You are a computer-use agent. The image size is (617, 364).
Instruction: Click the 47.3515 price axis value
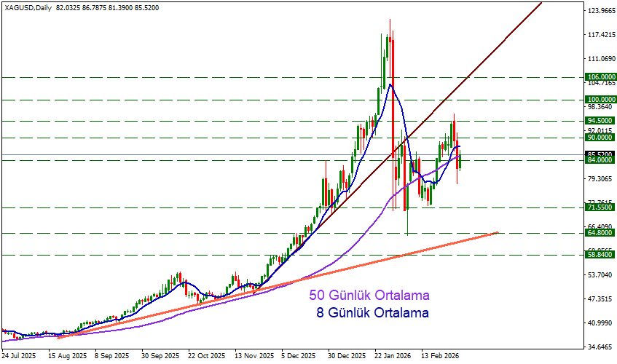click(601, 299)
